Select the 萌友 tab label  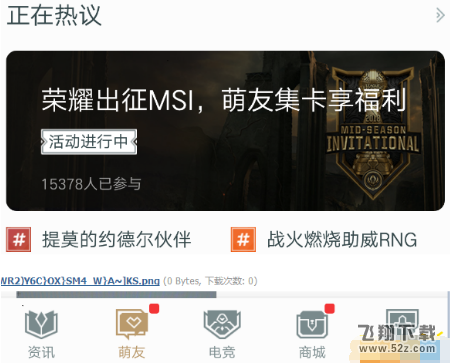[132, 352]
